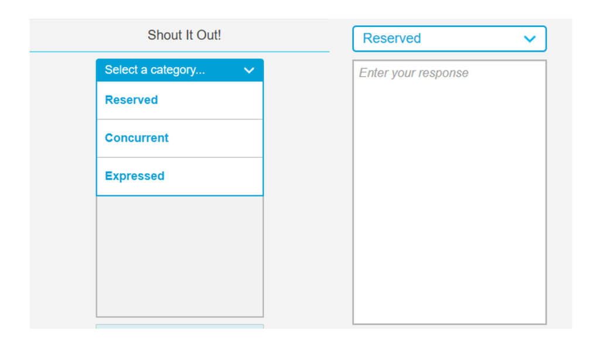Viewport: 600px width, 364px height.
Task: Click the chevron beside "Select a category..."
Action: click(249, 70)
